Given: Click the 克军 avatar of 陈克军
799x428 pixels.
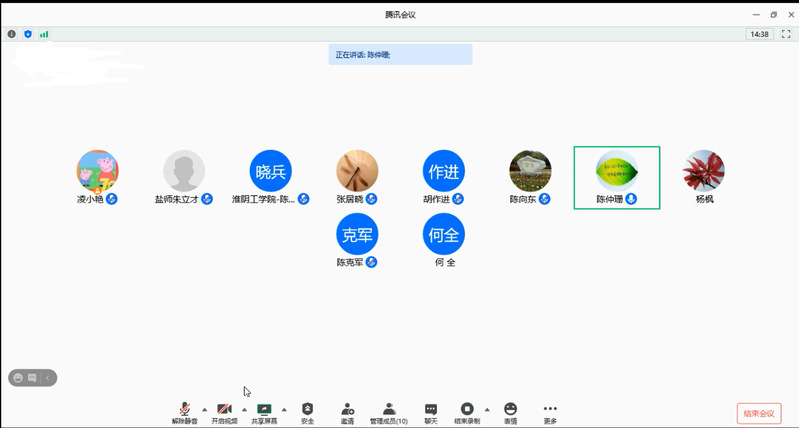Looking at the screenshot, I should [357, 235].
